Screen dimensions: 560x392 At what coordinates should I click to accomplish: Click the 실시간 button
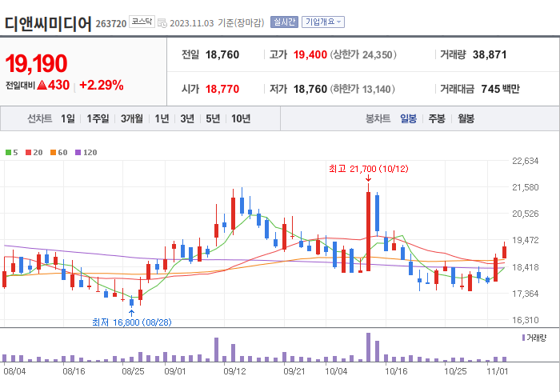284,22
